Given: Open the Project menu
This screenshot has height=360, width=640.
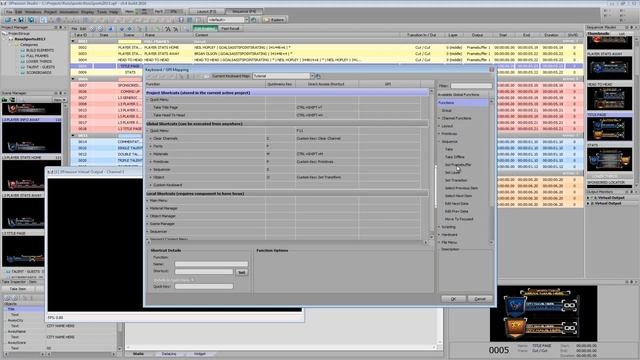Looking at the screenshot, I should (51, 12).
